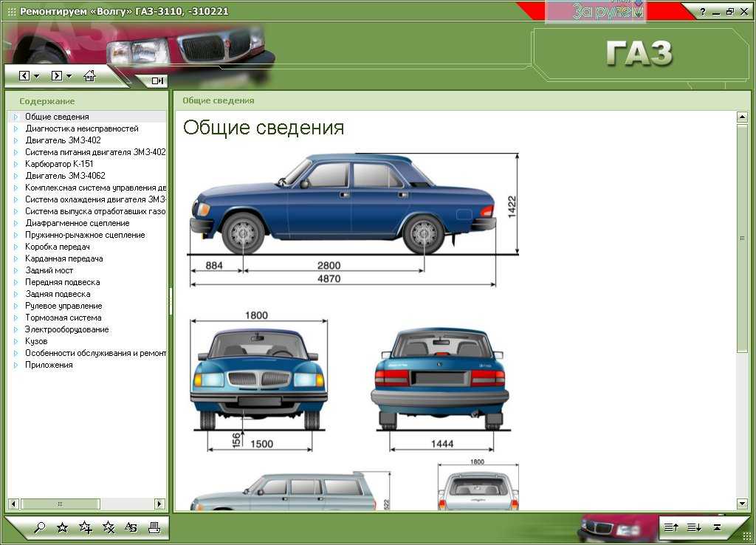Expand the Коробка передач arrow
The height and width of the screenshot is (545, 756).
[x=16, y=247]
